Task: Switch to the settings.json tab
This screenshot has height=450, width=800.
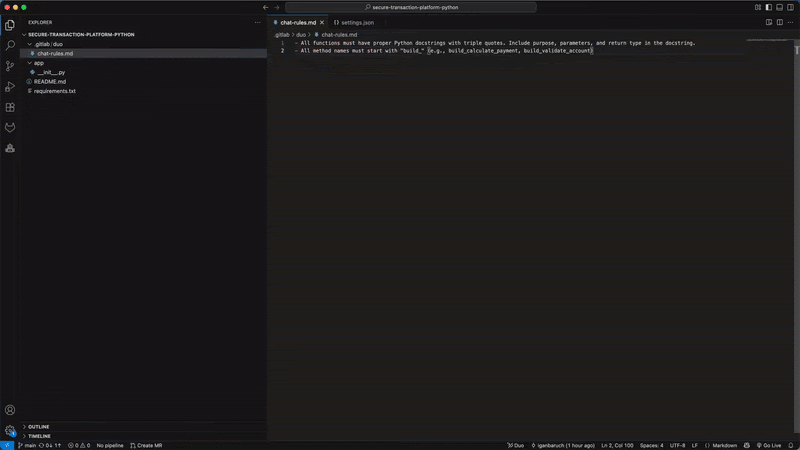Action: (354, 22)
